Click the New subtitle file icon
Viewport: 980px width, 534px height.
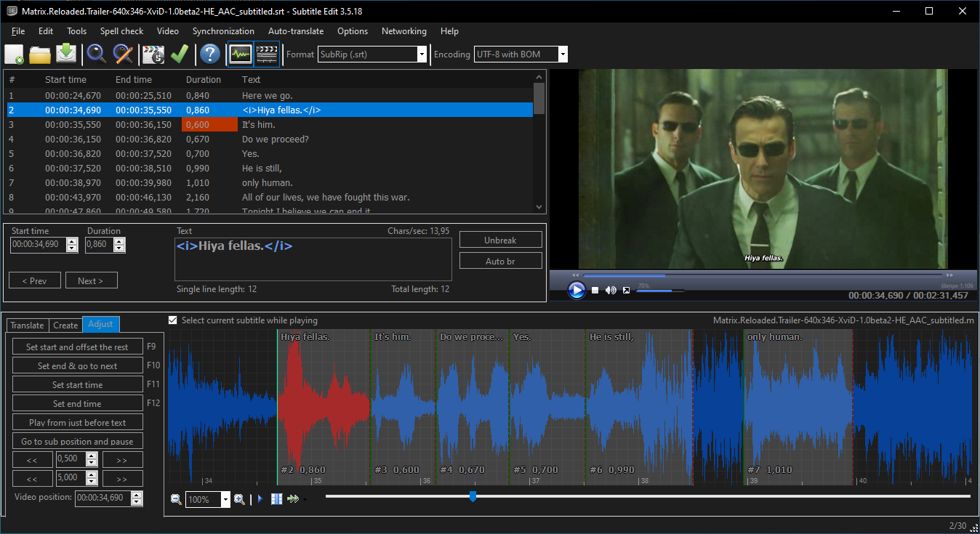[x=15, y=54]
